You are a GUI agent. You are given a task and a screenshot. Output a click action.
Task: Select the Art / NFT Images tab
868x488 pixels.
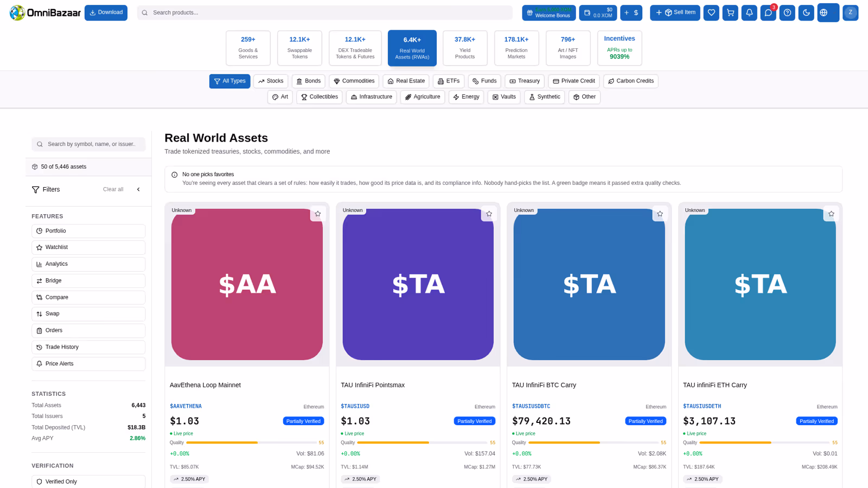pos(568,48)
